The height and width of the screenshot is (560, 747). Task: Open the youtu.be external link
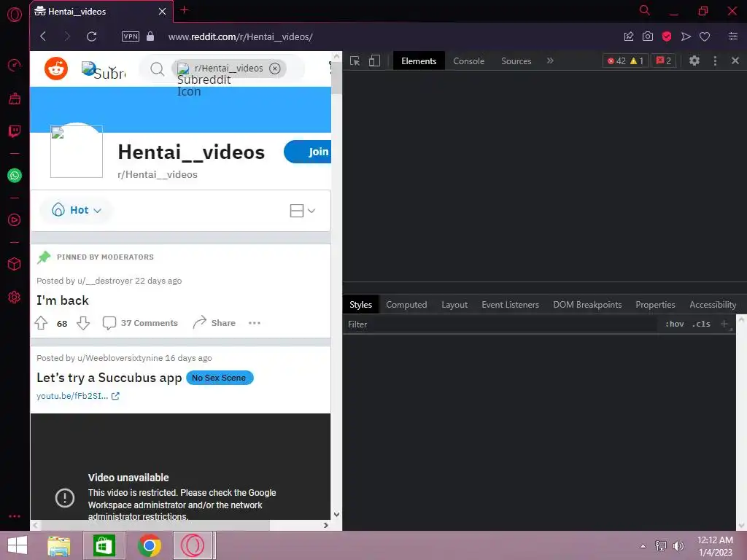(x=77, y=396)
